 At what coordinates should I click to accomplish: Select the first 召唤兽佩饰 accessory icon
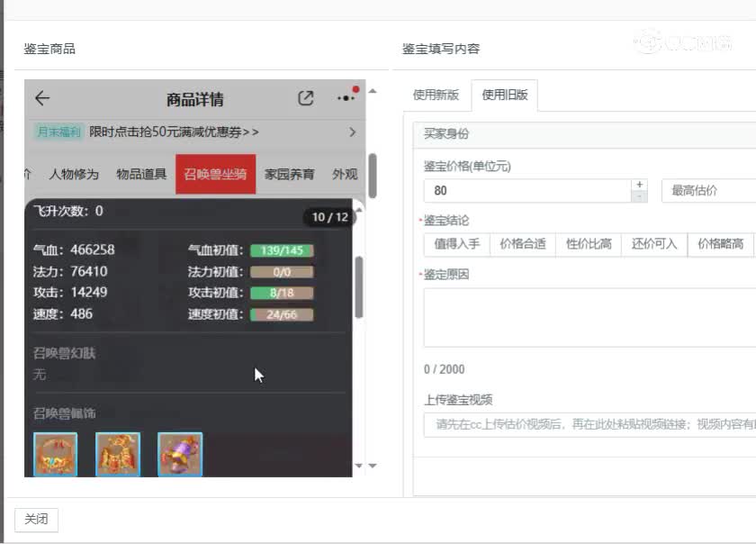click(x=54, y=454)
